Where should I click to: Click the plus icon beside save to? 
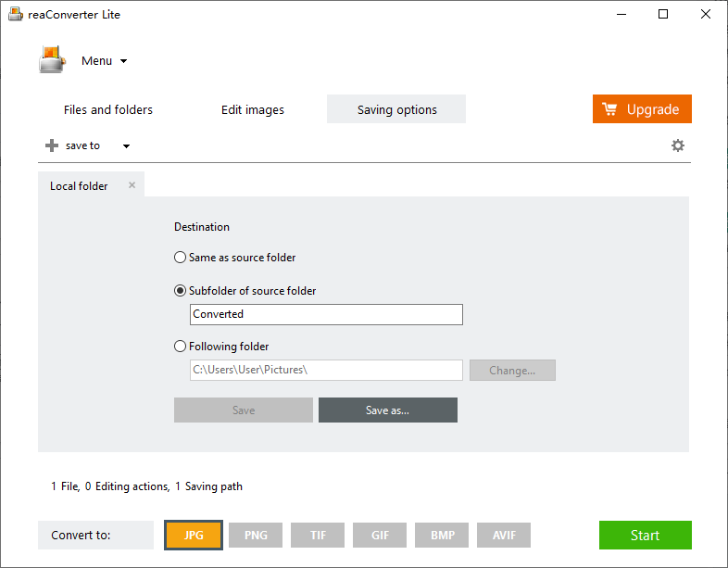(x=52, y=145)
